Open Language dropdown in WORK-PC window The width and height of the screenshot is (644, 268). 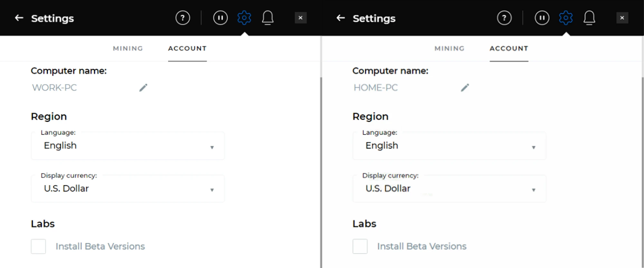point(128,146)
